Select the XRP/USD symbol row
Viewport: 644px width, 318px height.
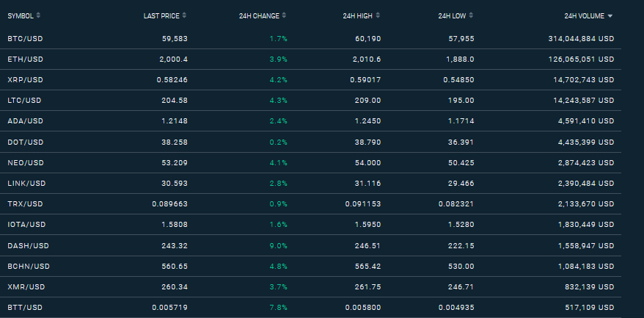pyautogui.click(x=310, y=80)
